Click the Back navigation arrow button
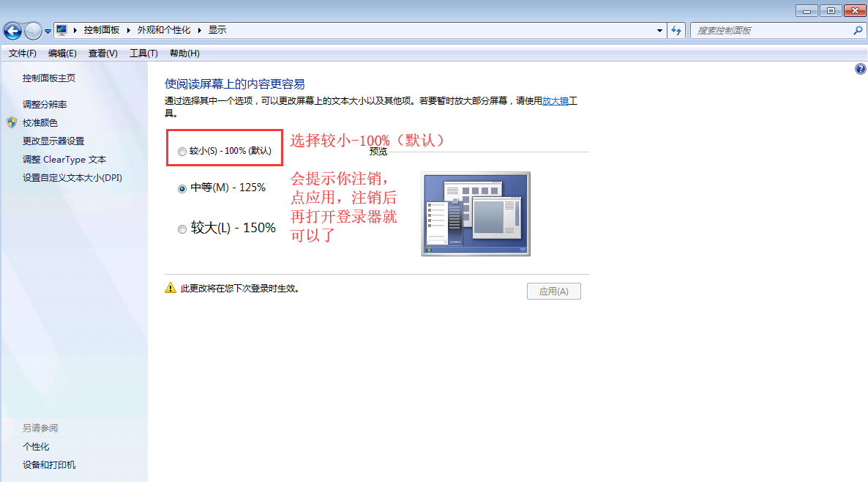Image resolution: width=868 pixels, height=482 pixels. point(12,31)
